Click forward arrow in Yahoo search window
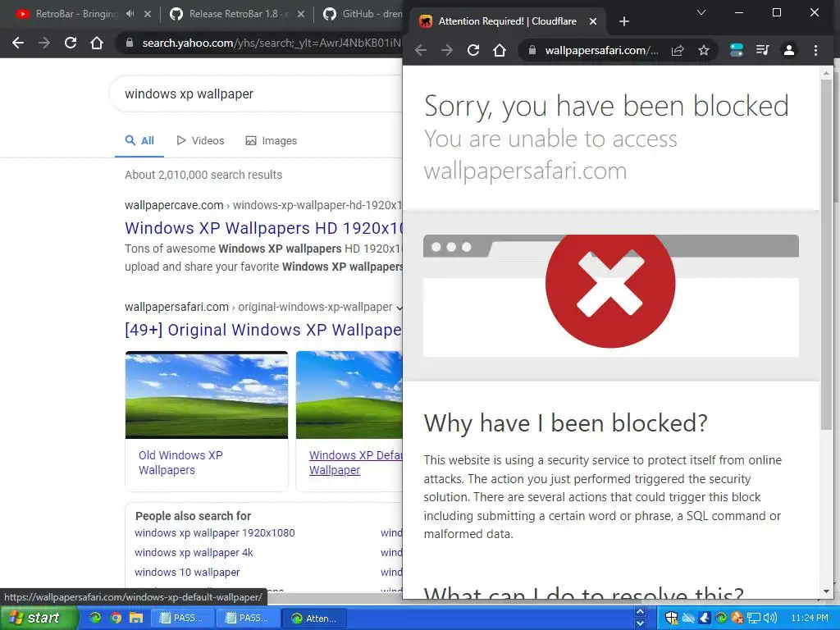The image size is (840, 630). 44,43
